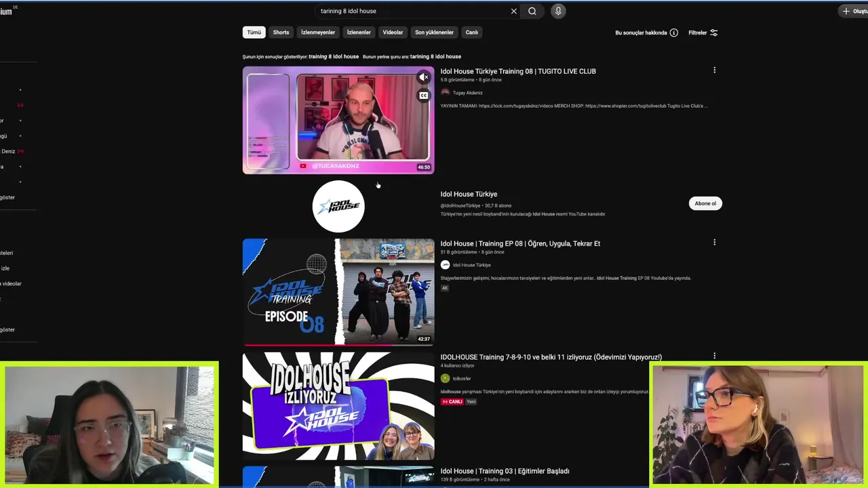868x488 pixels.
Task: Visit the tolkosfer channel name
Action: pyautogui.click(x=462, y=379)
